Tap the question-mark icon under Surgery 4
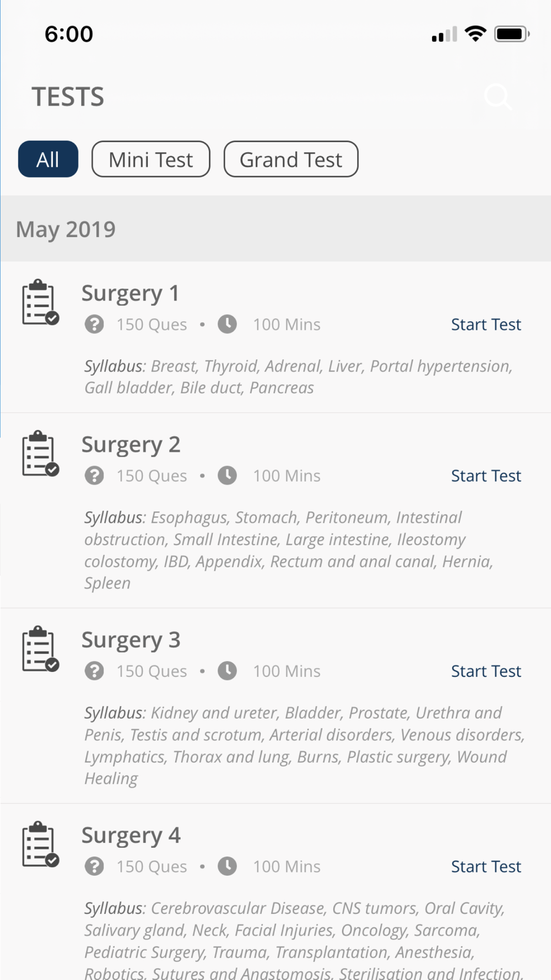This screenshot has width=551, height=980. [x=94, y=866]
